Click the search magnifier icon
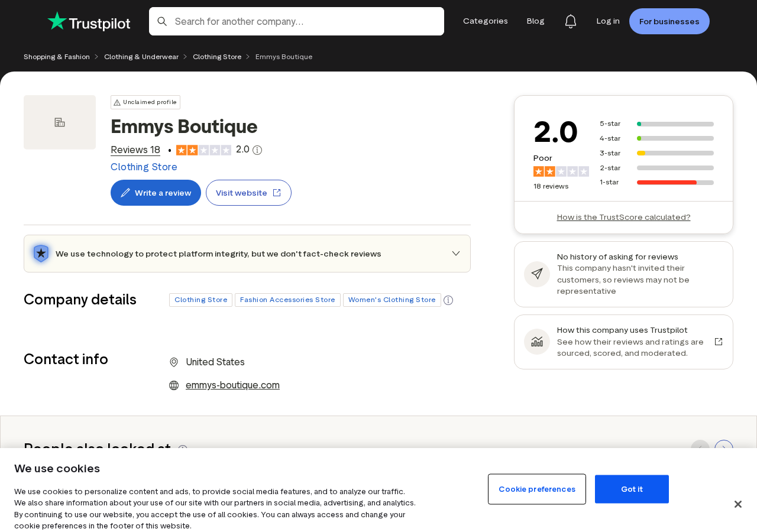Viewport: 757px width, 532px height. pyautogui.click(x=162, y=21)
